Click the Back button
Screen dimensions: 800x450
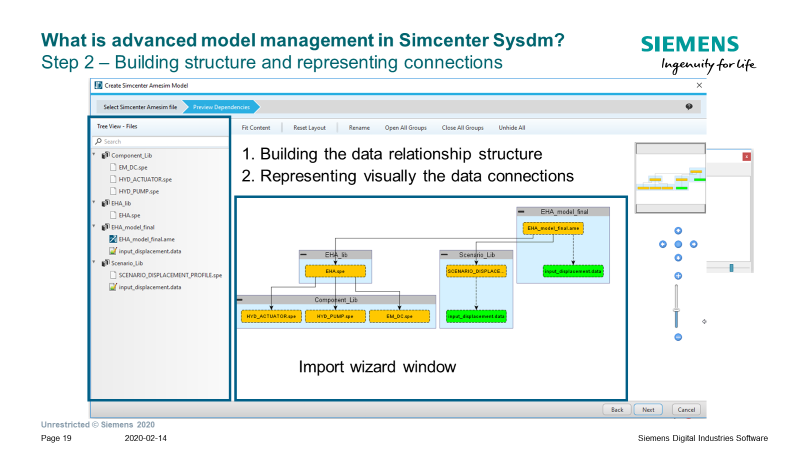pos(617,409)
